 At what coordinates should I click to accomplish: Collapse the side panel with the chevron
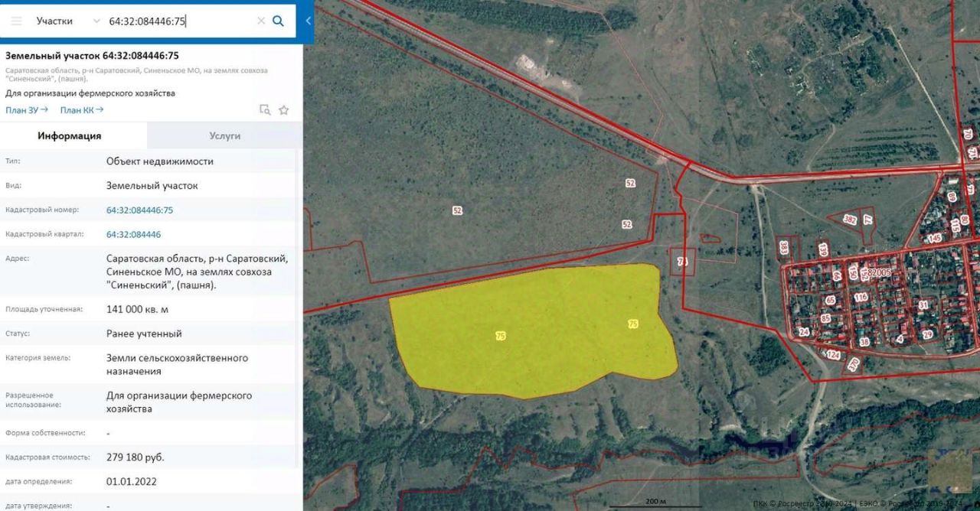click(309, 21)
